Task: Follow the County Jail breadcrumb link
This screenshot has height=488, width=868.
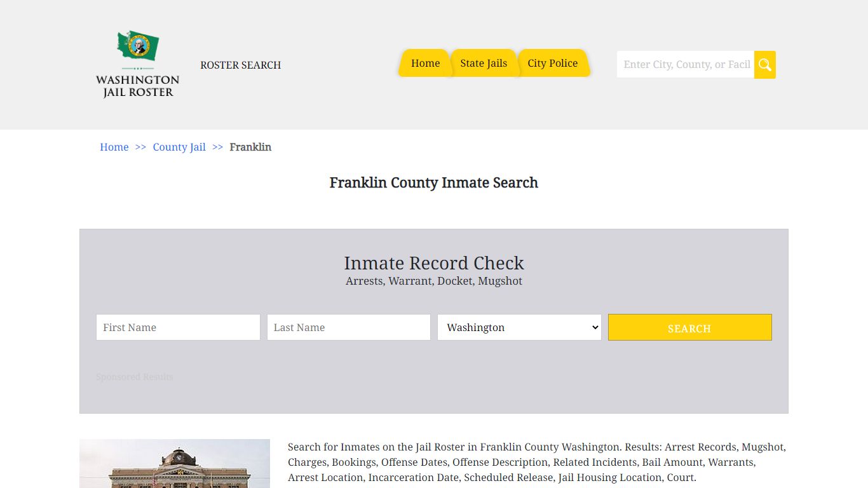Action: coord(179,147)
